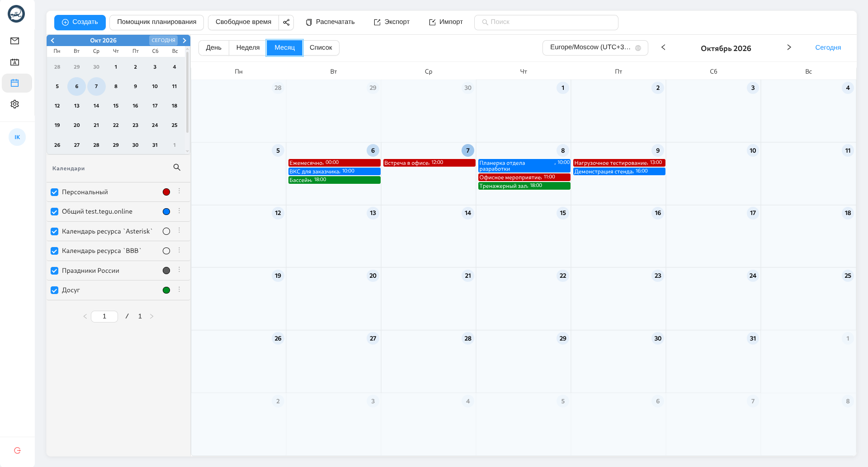Switch to Месяц view
This screenshot has width=868, height=467.
285,48
